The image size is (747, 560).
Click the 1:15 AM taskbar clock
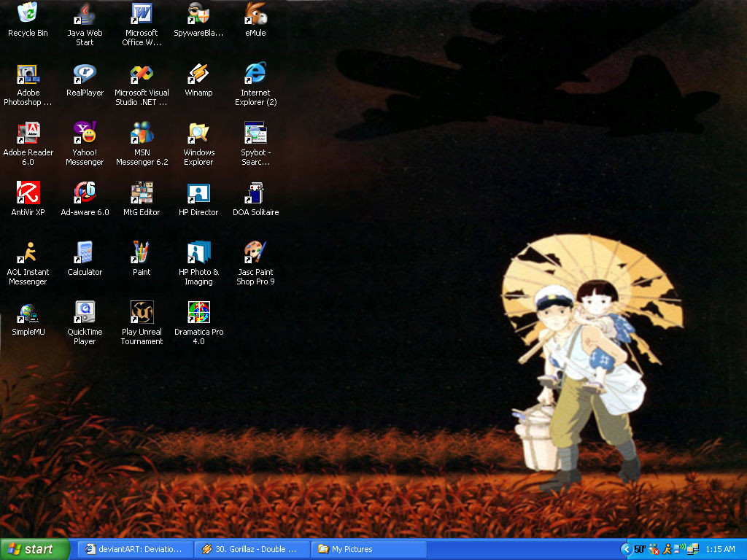point(720,550)
